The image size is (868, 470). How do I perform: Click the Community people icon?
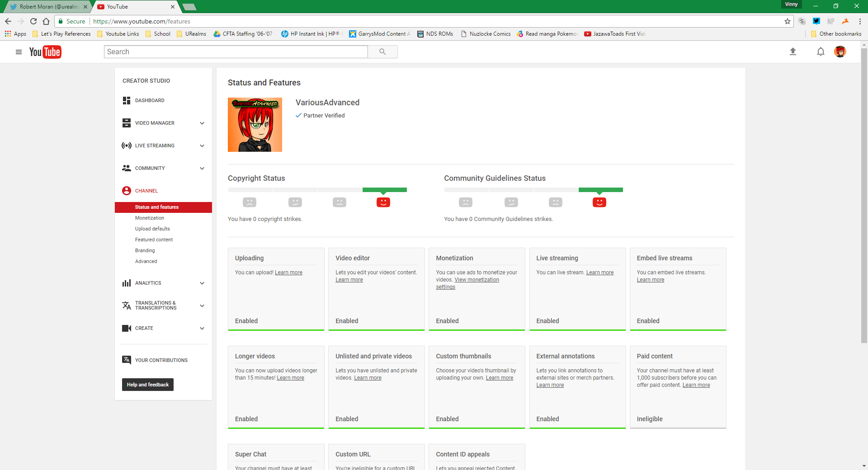point(127,168)
